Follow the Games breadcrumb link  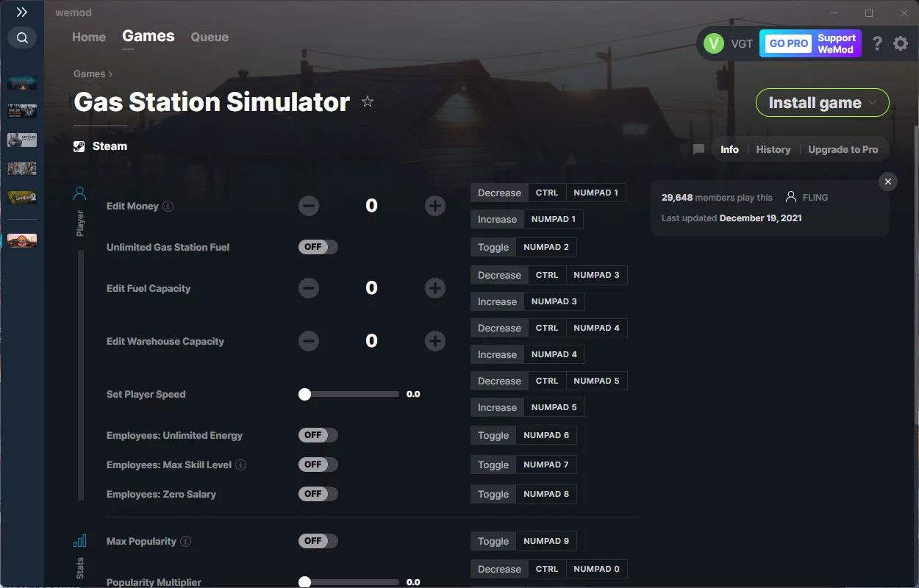90,73
